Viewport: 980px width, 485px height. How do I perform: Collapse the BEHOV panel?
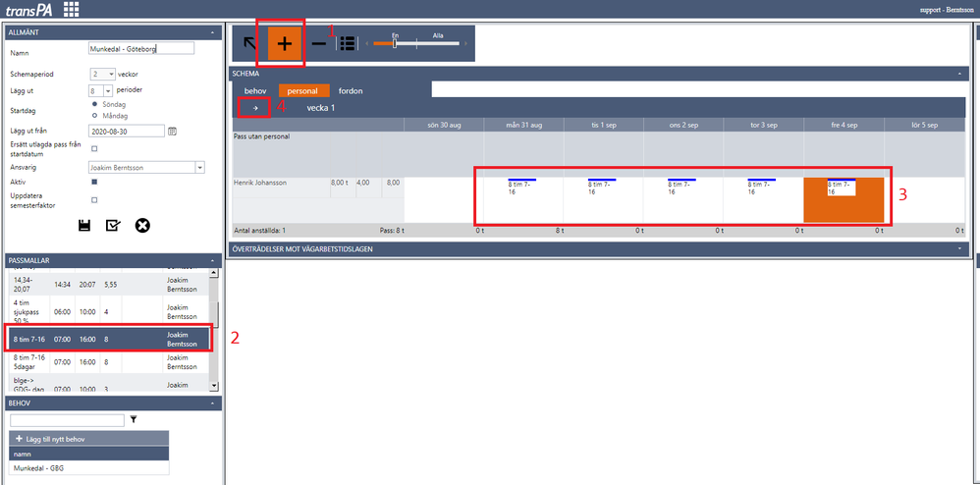[212, 404]
